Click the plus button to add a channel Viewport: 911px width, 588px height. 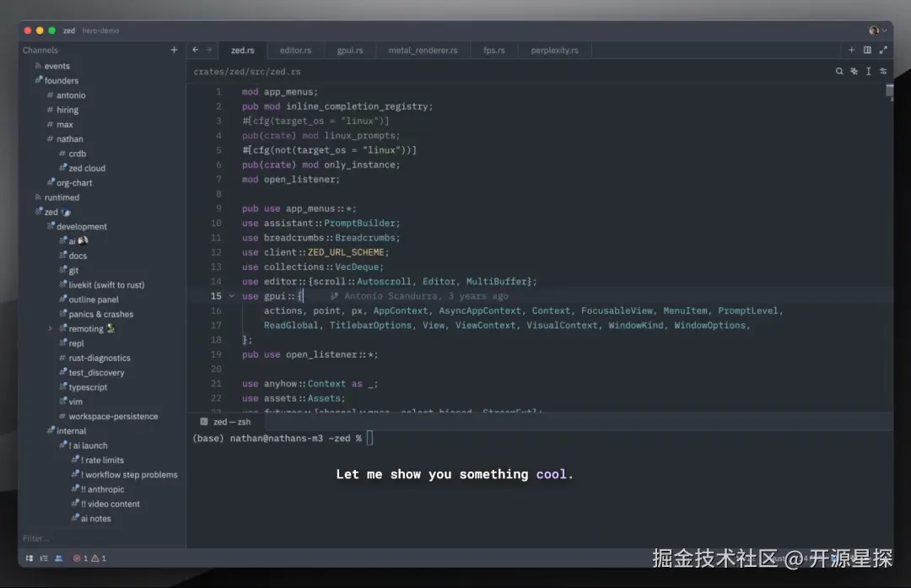click(x=174, y=50)
